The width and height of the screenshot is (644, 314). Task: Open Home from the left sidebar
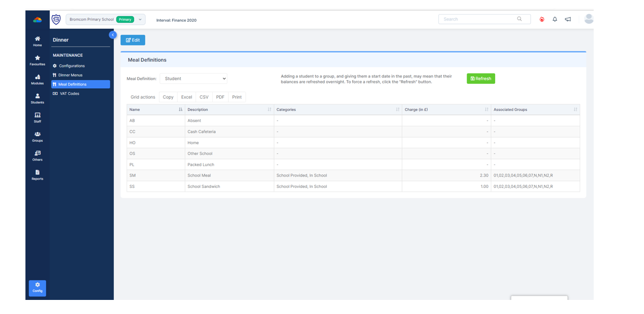coord(37,41)
